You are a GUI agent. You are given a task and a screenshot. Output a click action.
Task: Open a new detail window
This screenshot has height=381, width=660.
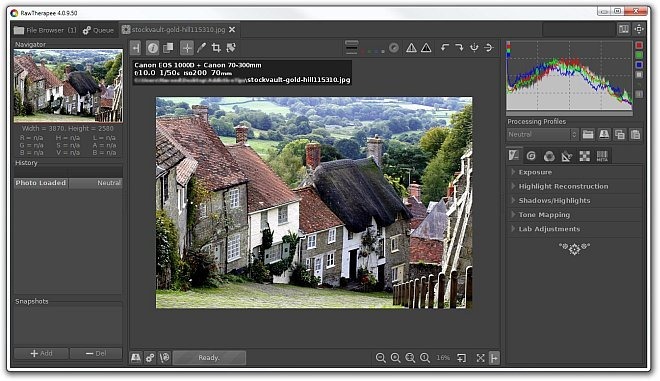(462, 358)
